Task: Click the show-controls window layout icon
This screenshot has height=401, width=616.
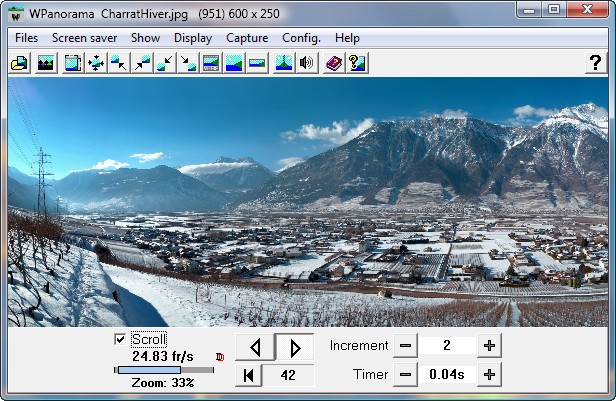Action: pos(211,63)
